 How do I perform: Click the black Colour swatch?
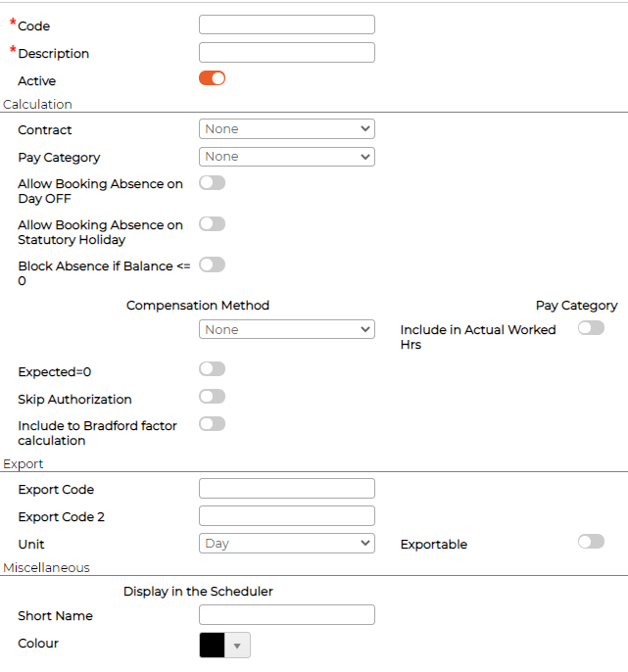pos(213,645)
